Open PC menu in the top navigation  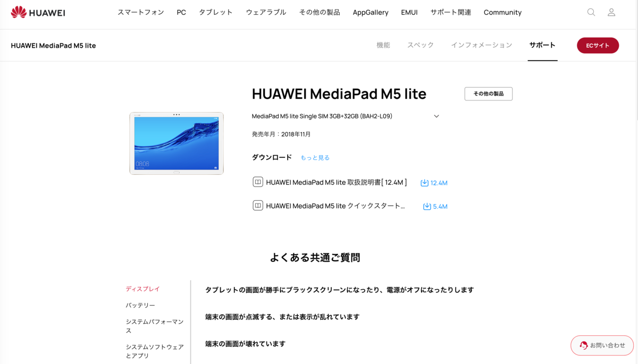(181, 12)
